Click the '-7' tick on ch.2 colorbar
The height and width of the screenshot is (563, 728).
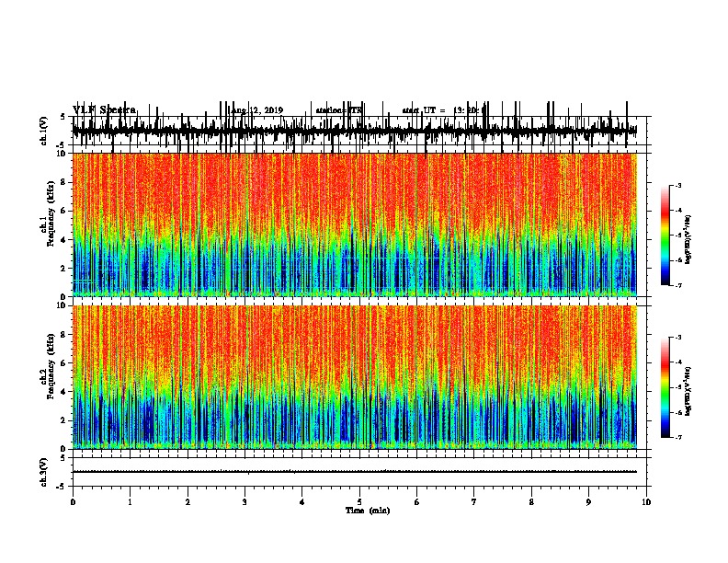click(677, 437)
